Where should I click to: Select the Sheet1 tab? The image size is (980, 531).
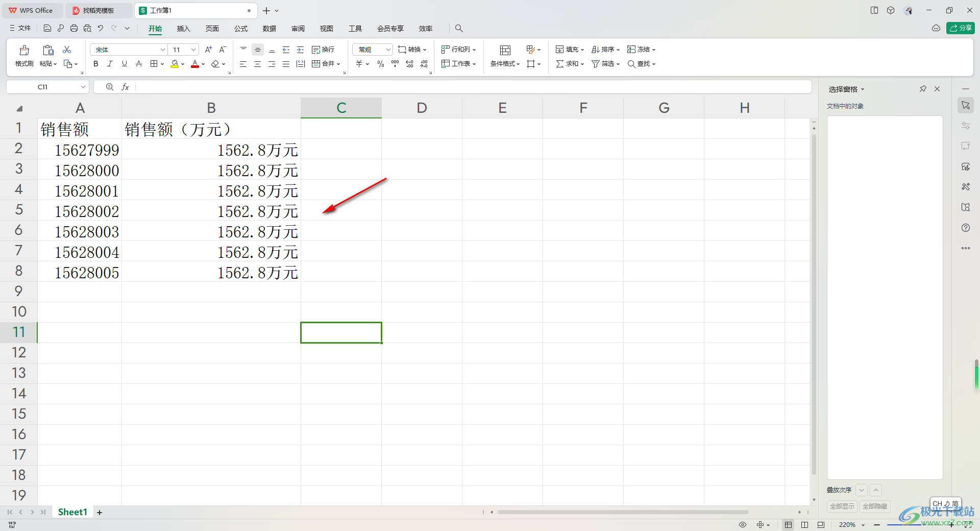point(72,512)
